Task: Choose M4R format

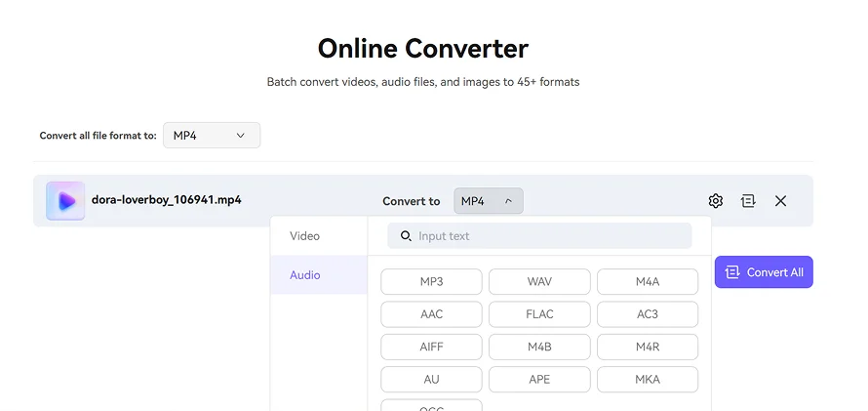Action: 648,347
